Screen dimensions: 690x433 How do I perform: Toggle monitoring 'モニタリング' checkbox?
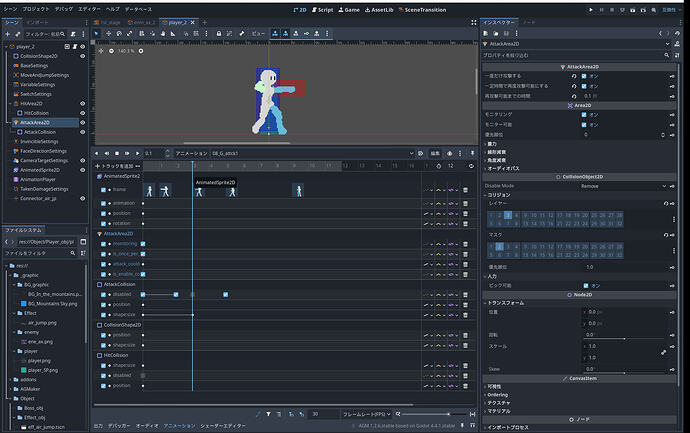pos(584,115)
